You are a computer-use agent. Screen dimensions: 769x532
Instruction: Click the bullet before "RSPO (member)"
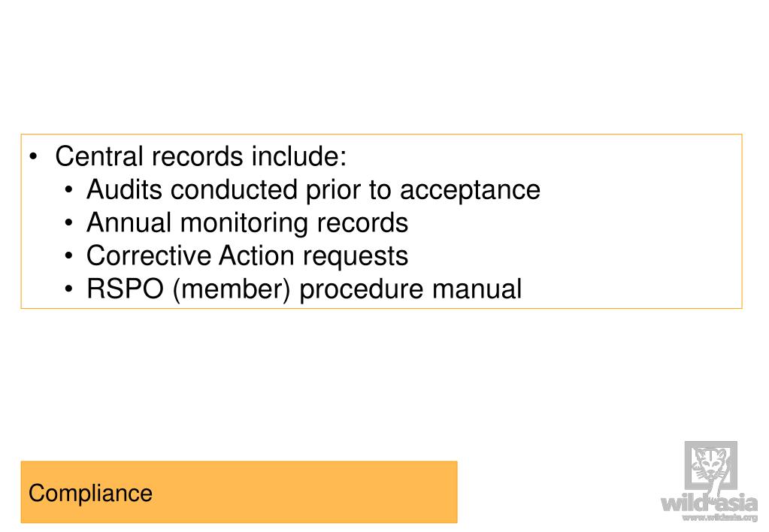click(68, 289)
